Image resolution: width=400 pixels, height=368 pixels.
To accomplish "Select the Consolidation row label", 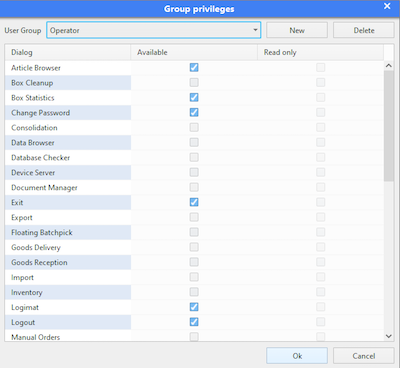I will (34, 128).
